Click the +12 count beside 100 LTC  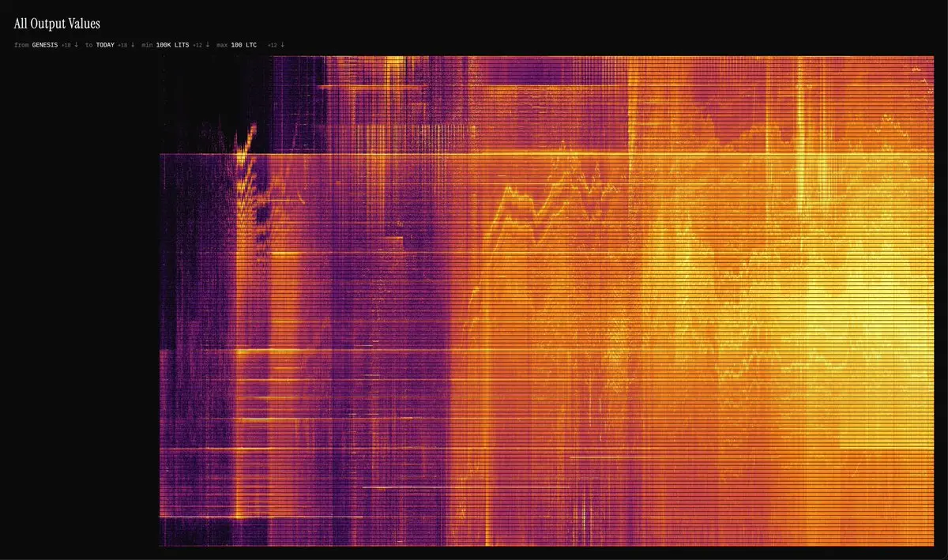[x=272, y=45]
